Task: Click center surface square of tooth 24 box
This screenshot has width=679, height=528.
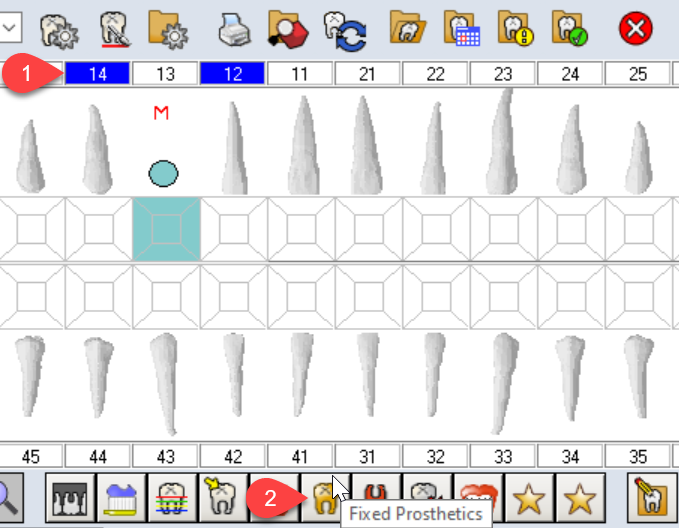Action: point(572,229)
